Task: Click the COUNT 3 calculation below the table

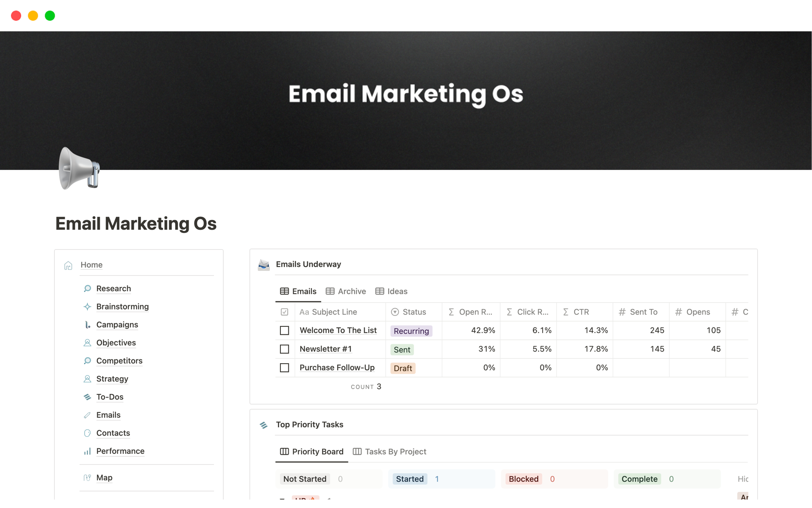Action: click(366, 387)
